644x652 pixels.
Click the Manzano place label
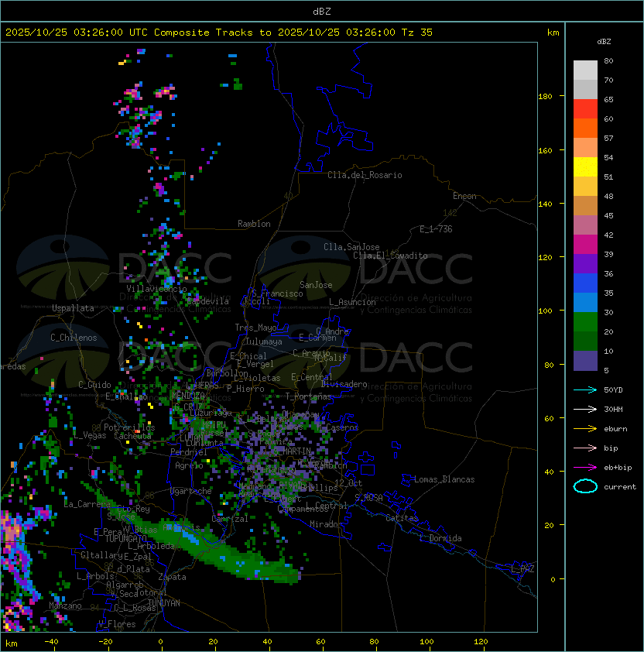pos(65,606)
